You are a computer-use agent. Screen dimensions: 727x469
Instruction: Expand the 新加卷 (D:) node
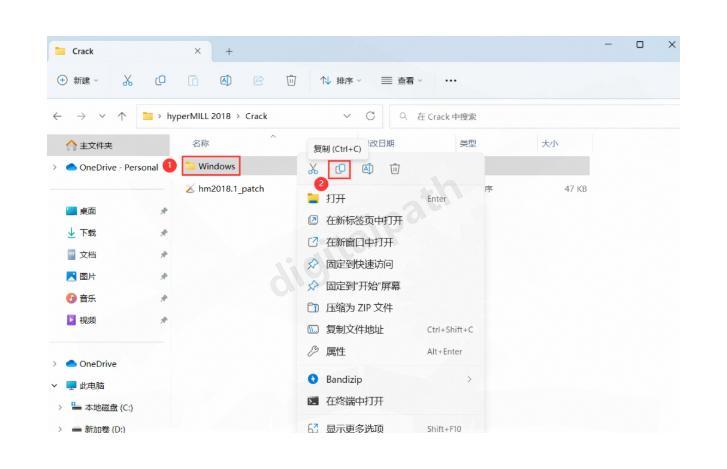(x=60, y=429)
